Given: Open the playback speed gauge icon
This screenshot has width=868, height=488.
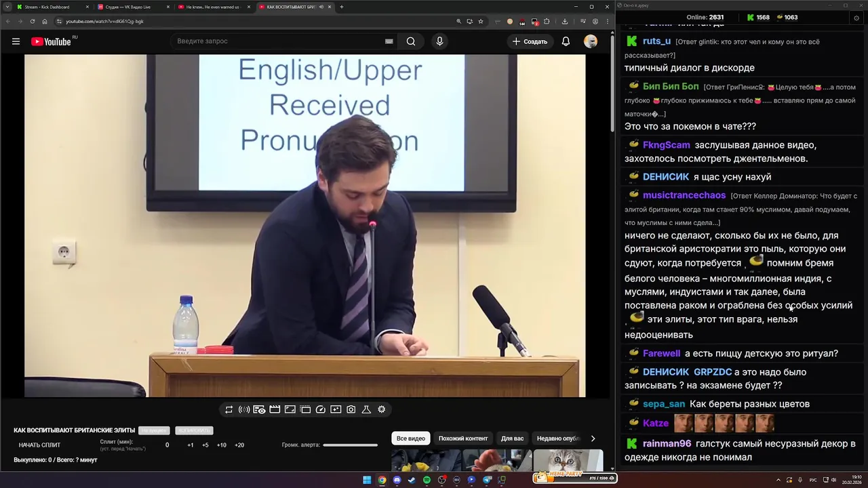Looking at the screenshot, I should pyautogui.click(x=321, y=409).
